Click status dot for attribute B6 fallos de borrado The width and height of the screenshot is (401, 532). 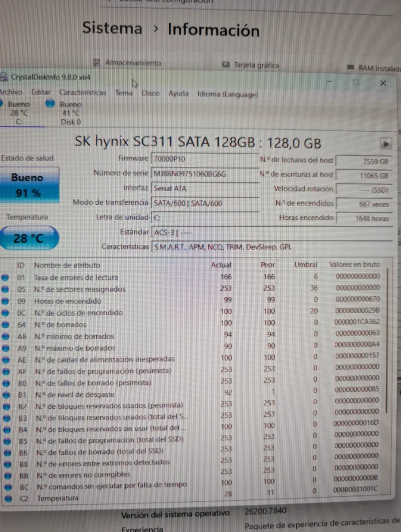tap(7, 453)
